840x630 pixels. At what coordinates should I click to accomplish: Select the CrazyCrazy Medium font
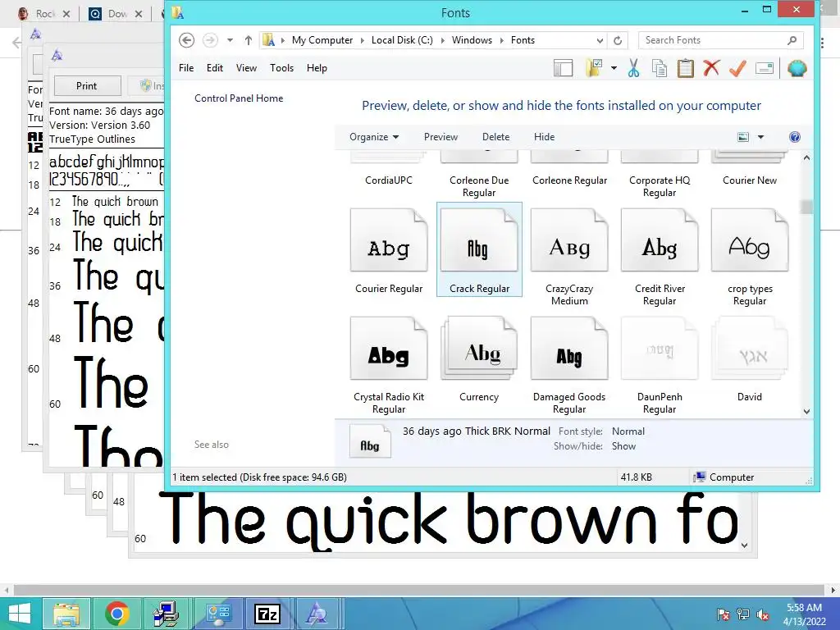point(569,257)
